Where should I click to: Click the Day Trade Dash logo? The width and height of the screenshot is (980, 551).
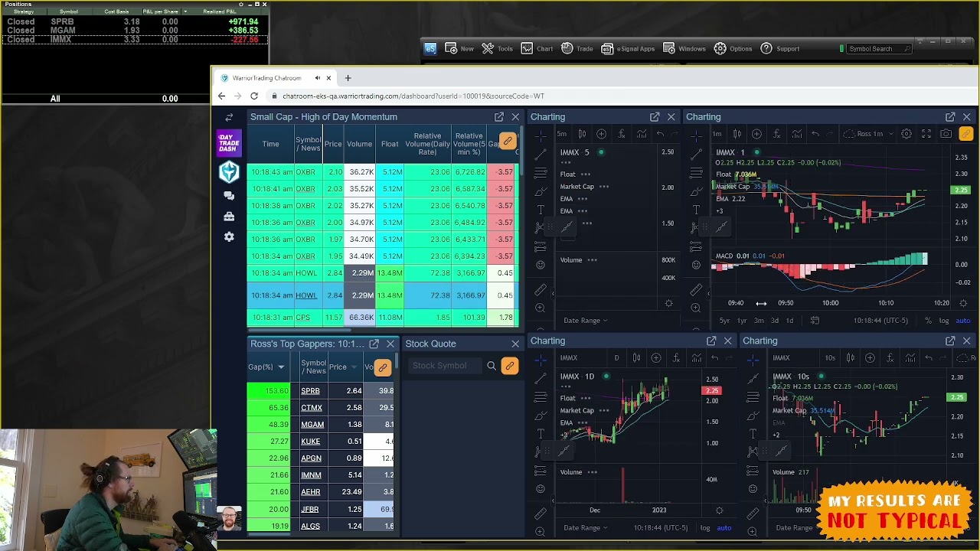coord(228,142)
